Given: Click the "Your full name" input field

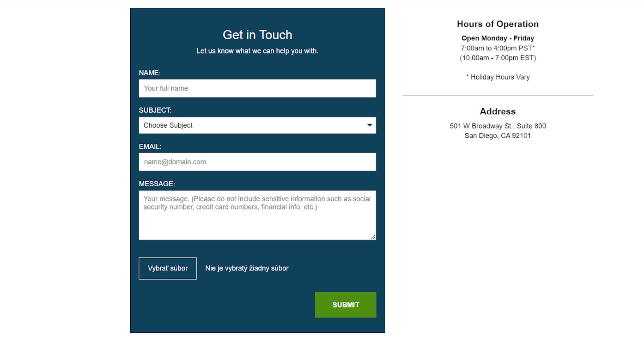Looking at the screenshot, I should tap(257, 88).
